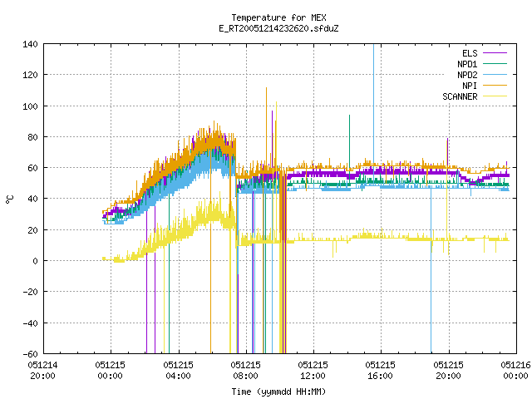Select the NPD1 legend label

point(467,64)
